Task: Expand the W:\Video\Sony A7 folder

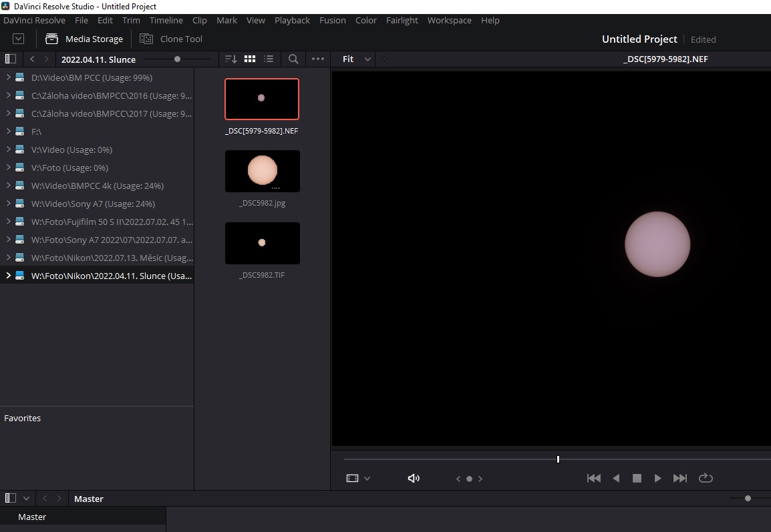Action: click(8, 204)
